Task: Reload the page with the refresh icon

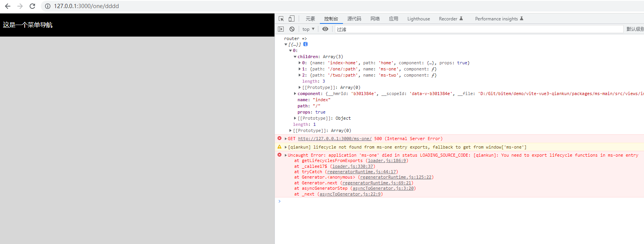Action: coord(32,6)
